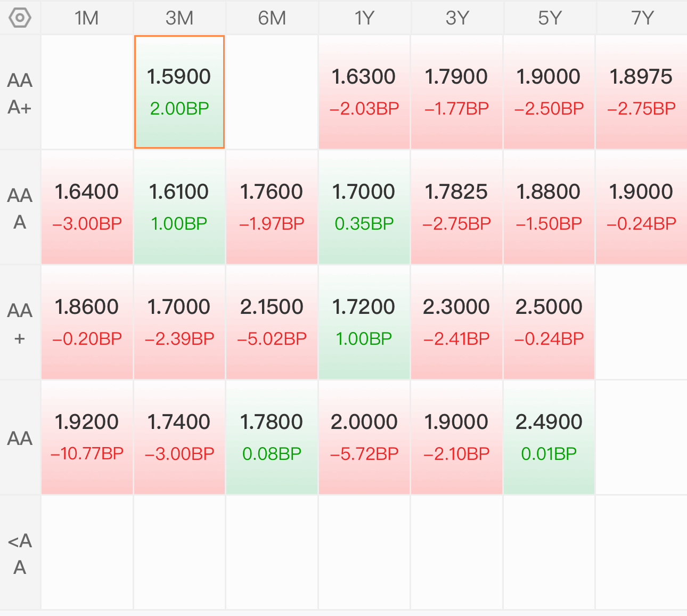Image resolution: width=687 pixels, height=616 pixels.
Task: Open the hexagon settings icon
Action: tap(20, 18)
